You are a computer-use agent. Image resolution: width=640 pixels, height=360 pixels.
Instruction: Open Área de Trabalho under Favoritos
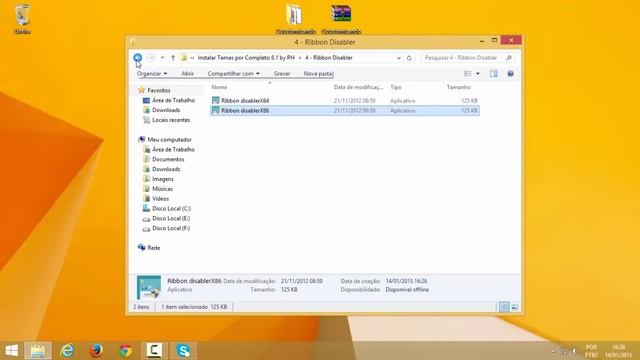click(x=173, y=100)
